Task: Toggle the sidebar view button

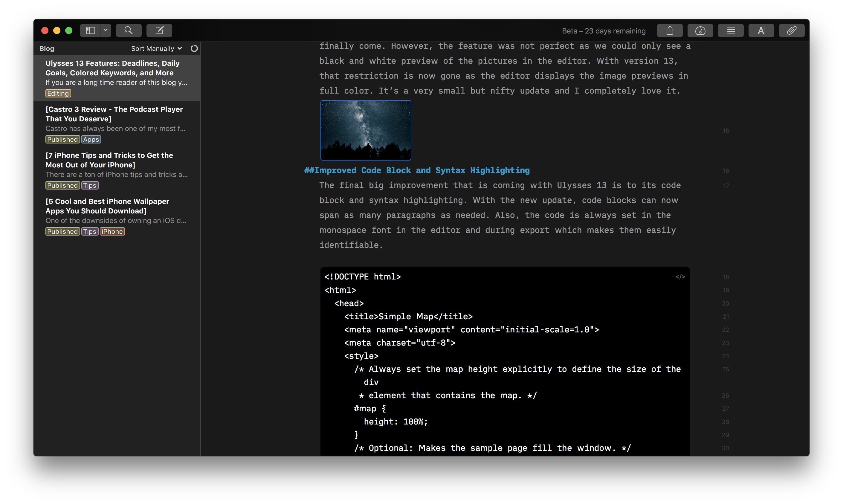Action: tap(90, 30)
